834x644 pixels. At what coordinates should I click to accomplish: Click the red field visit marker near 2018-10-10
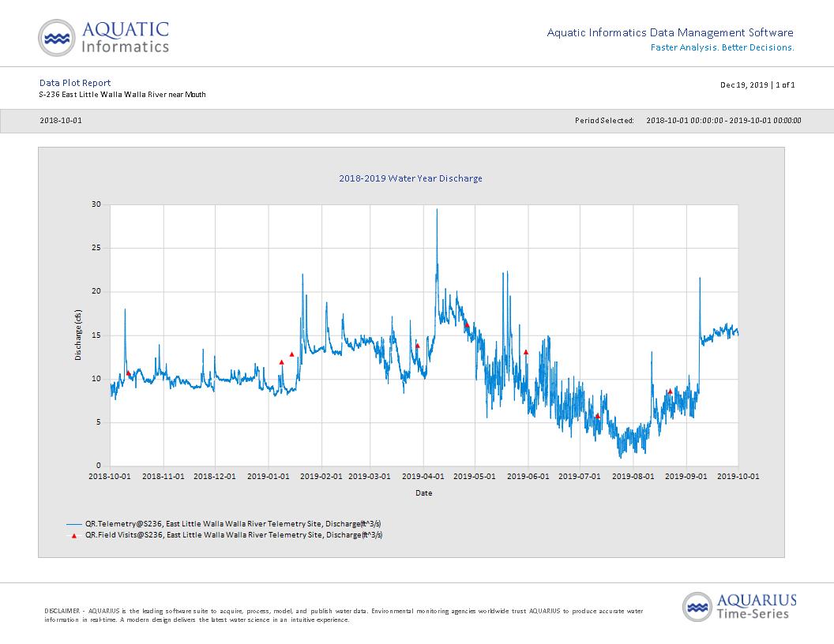(x=128, y=373)
